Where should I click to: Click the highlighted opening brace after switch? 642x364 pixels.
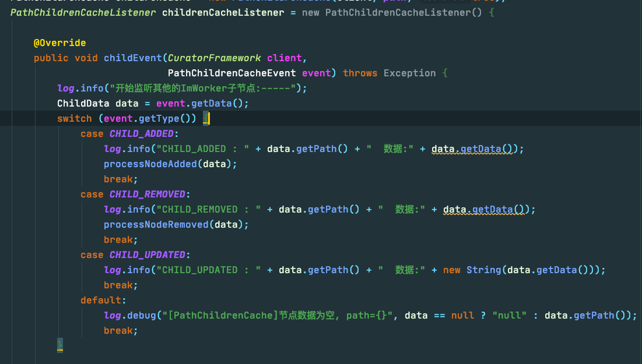pyautogui.click(x=206, y=119)
